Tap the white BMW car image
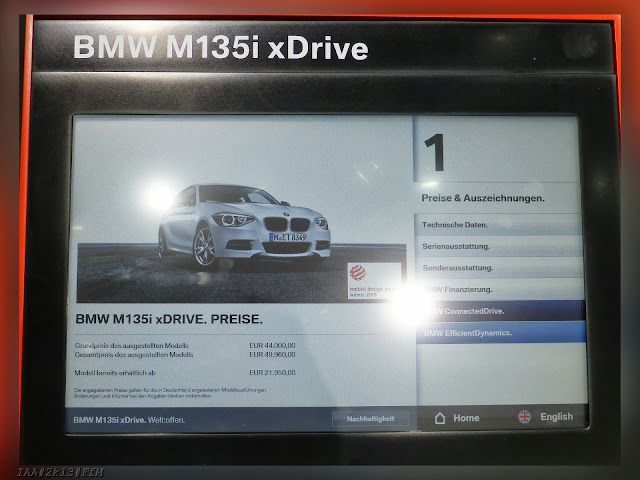Screen dimensions: 640x480 (244, 227)
